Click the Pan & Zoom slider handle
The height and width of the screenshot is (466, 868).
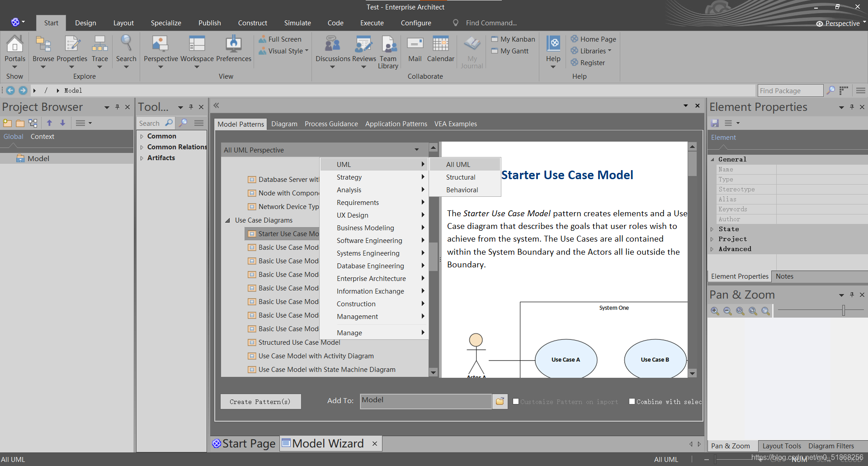844,310
